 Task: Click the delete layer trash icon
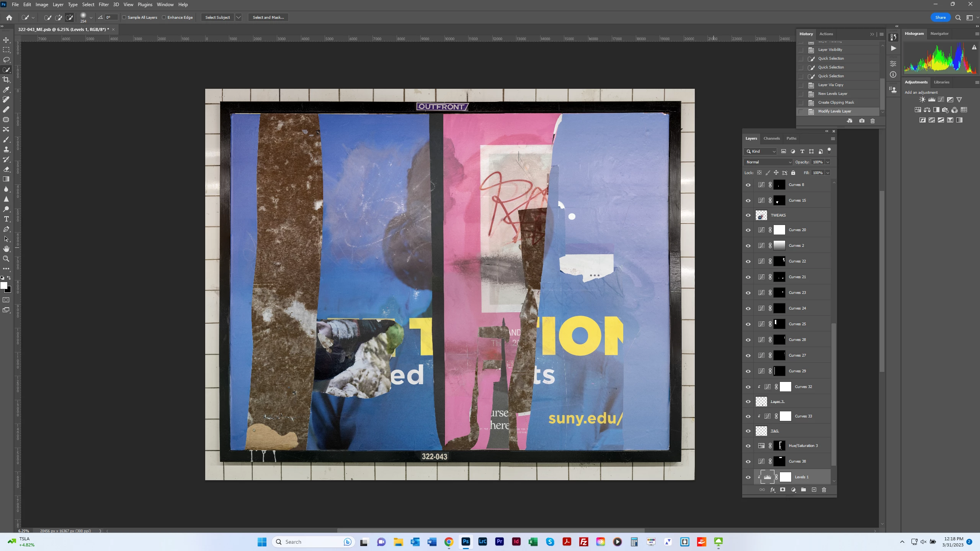(x=824, y=490)
